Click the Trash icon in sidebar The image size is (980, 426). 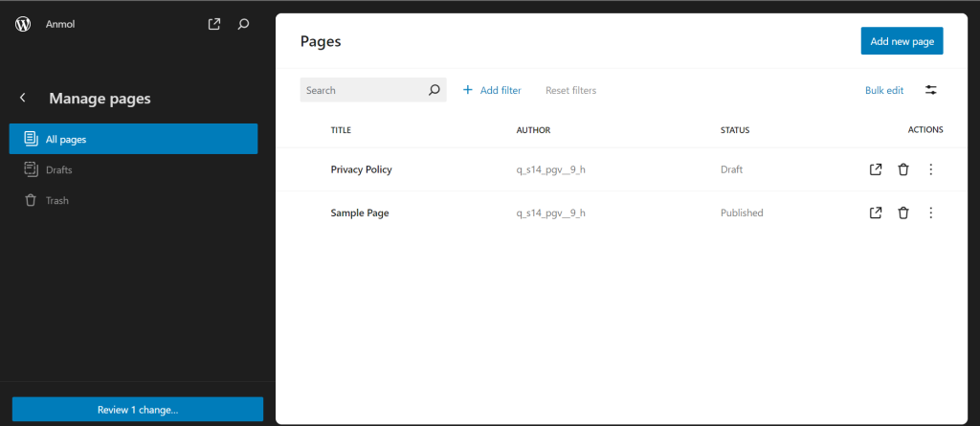click(x=30, y=201)
